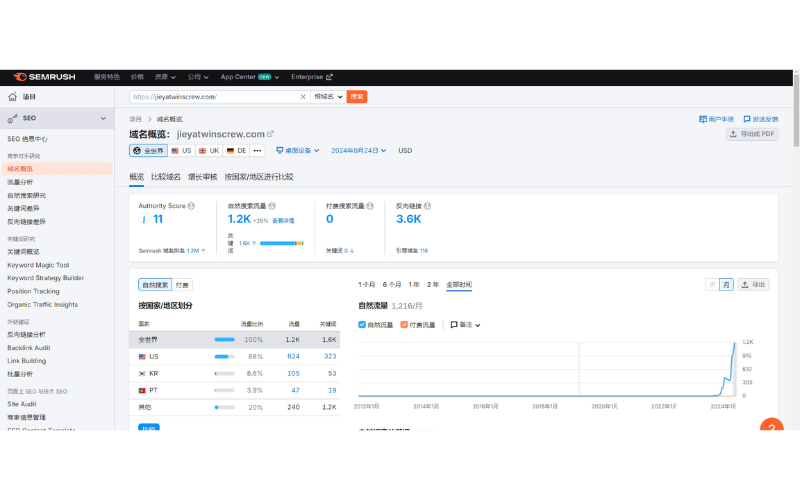Open Position Tracking in sidebar
800x500 pixels.
click(33, 291)
